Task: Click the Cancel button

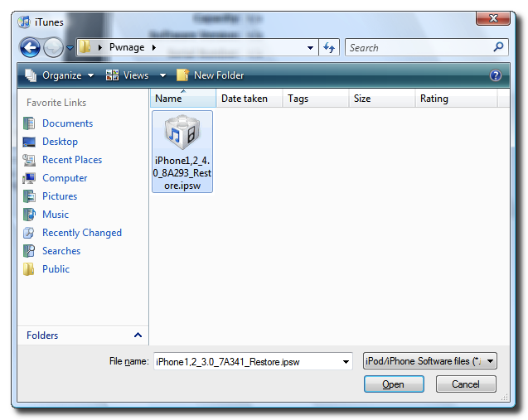Action: click(466, 384)
